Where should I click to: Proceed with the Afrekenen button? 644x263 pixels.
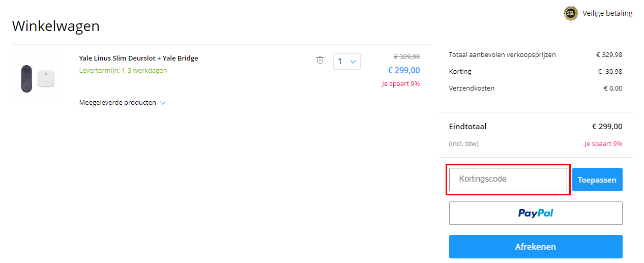tap(536, 247)
